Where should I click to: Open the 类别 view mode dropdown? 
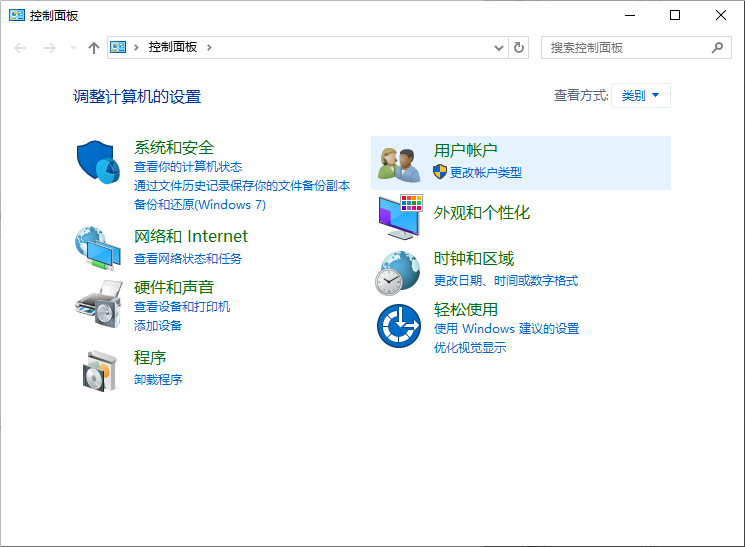640,96
